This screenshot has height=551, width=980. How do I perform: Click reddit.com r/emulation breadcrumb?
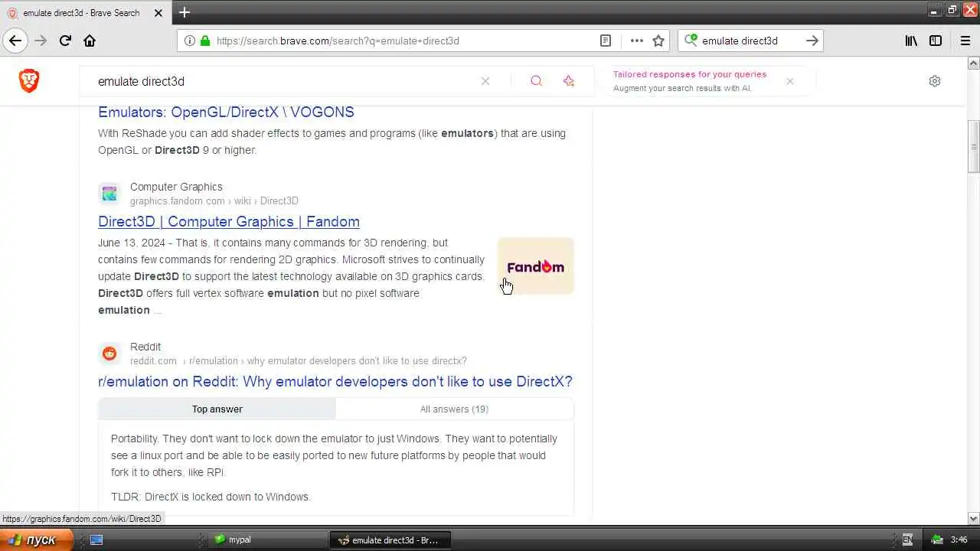(x=298, y=360)
